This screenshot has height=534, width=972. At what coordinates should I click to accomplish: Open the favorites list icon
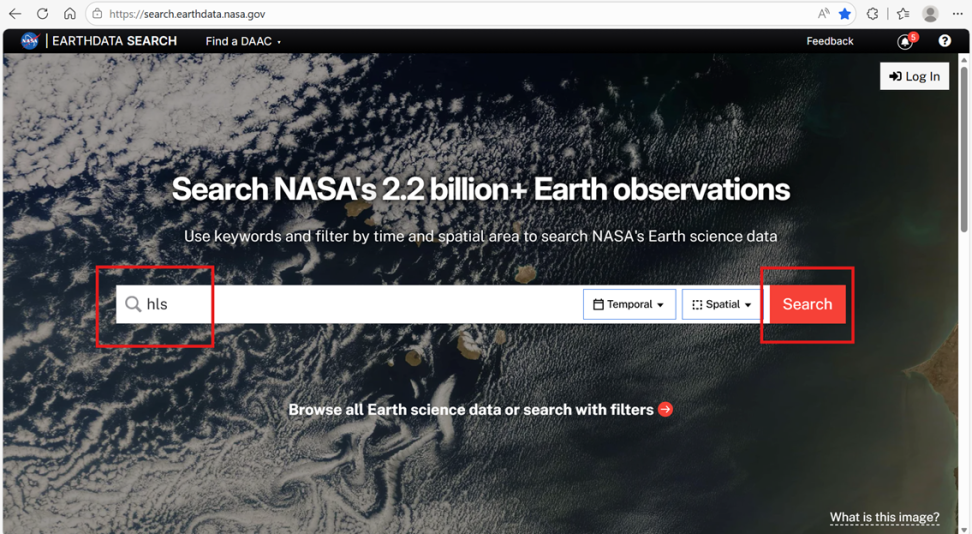coord(903,14)
